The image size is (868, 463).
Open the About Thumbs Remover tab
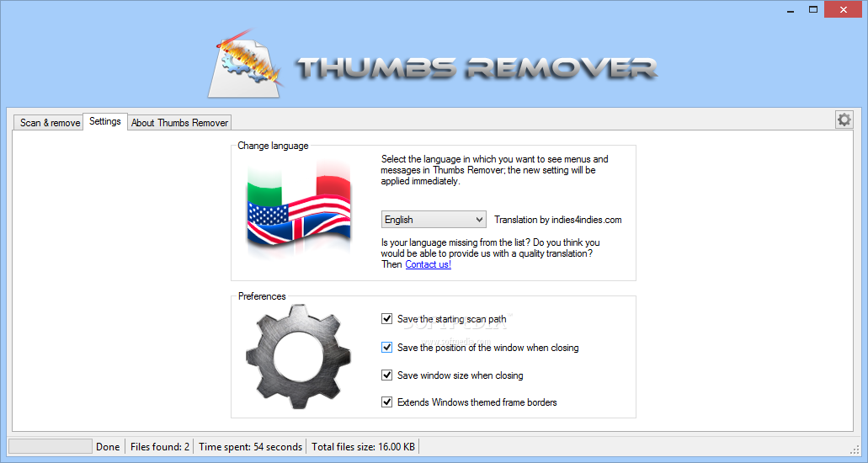[x=179, y=122]
